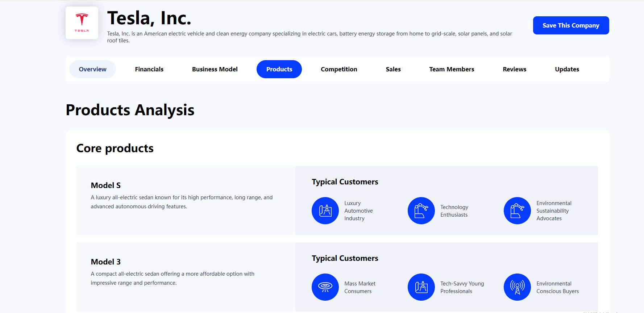Click the Technology Enthusiasts label

click(454, 211)
